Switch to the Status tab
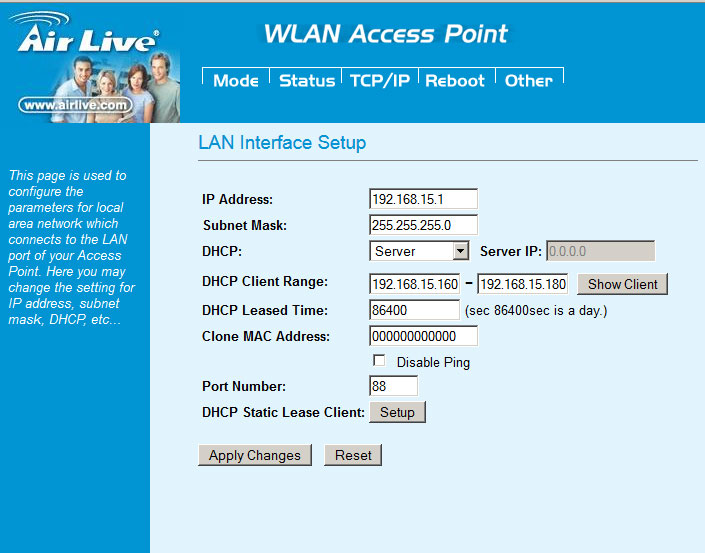Screen dimensions: 705x553 [307, 80]
